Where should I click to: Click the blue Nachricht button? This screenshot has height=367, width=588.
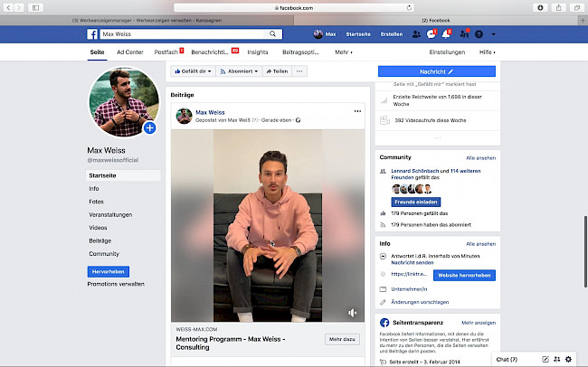tap(437, 71)
